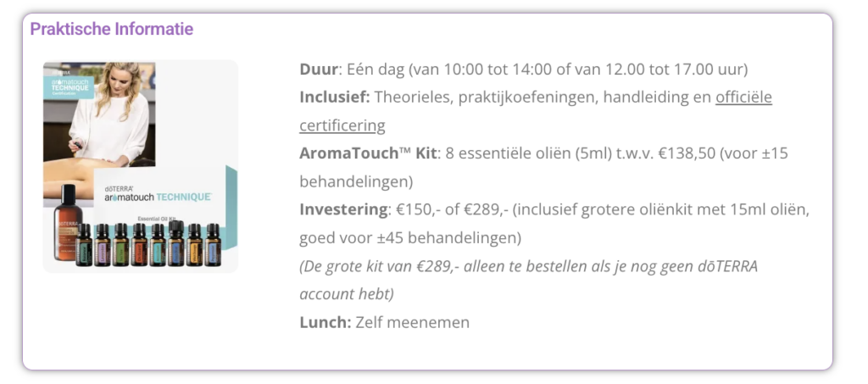The width and height of the screenshot is (868, 384).
Task: Click the bold Duur label
Action: (319, 69)
